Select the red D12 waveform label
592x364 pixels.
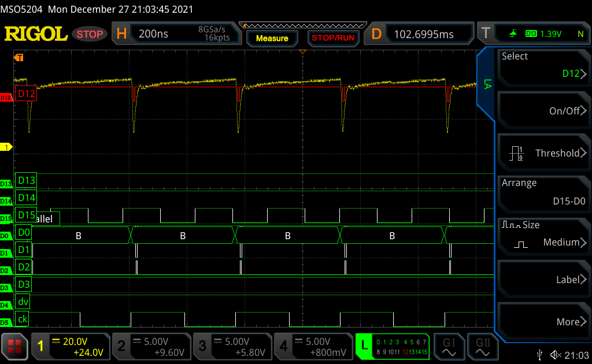coord(27,94)
